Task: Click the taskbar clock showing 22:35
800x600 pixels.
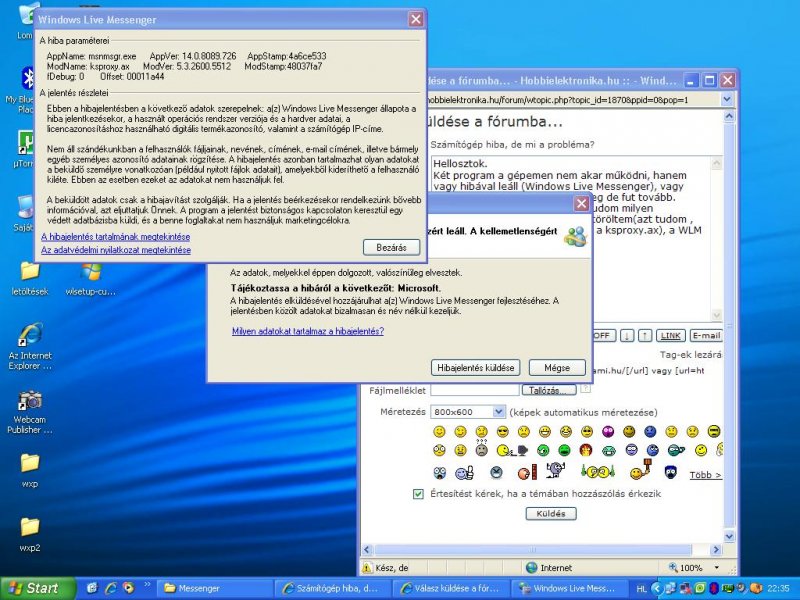Action: point(778,588)
